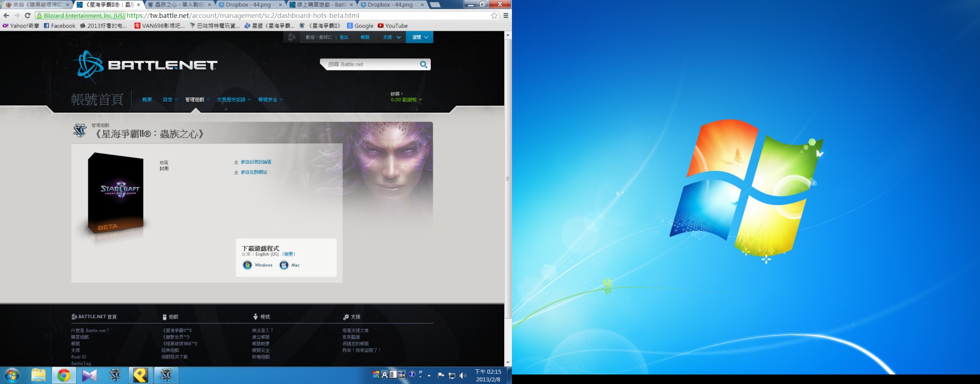Click the (變更) language change link
980x384 pixels.
[x=288, y=254]
